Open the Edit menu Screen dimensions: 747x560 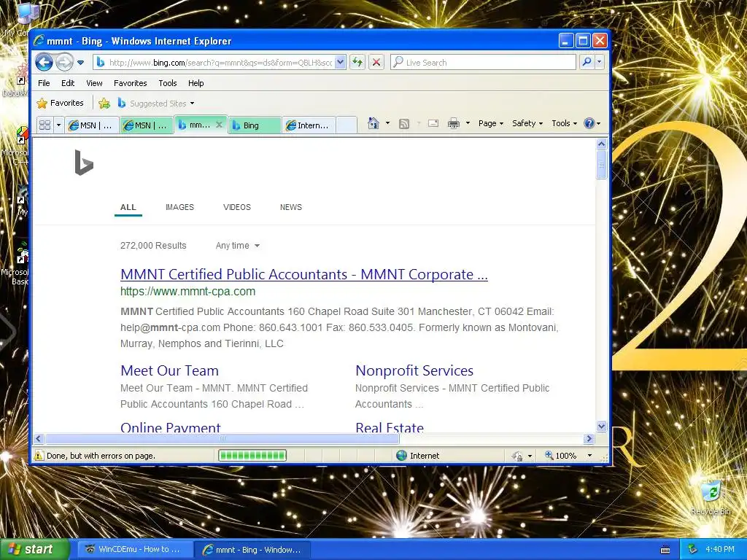click(x=68, y=83)
